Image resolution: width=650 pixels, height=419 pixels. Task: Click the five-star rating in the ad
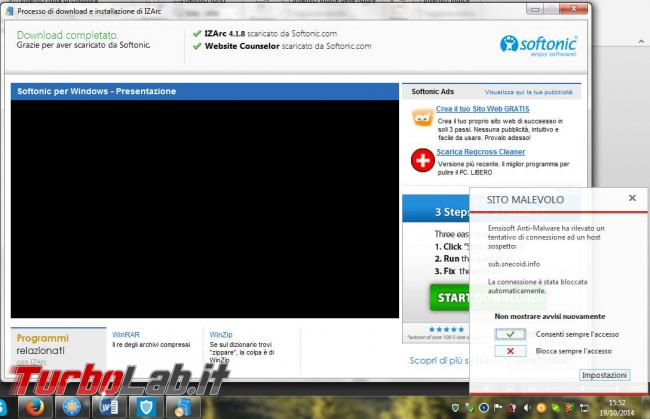446,329
